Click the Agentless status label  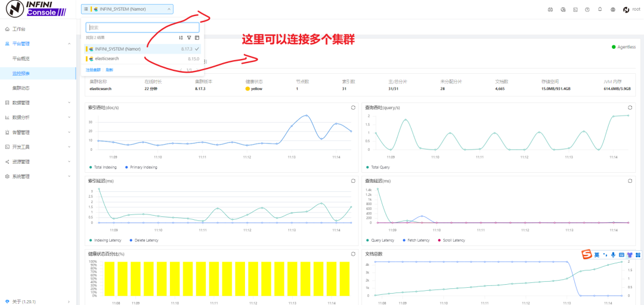click(x=626, y=47)
